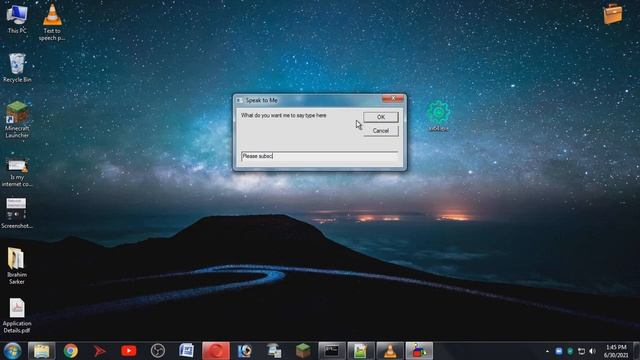Image resolution: width=640 pixels, height=360 pixels.
Task: Select the orange briefcase desktop icon
Action: (x=613, y=14)
